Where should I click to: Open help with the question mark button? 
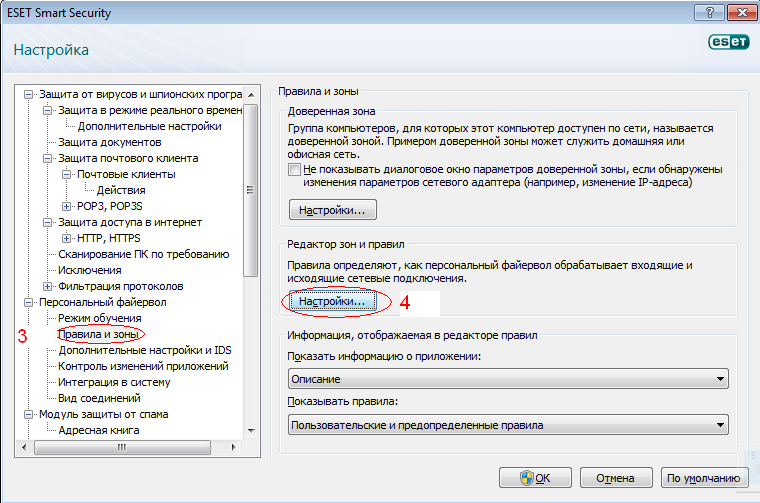pos(710,13)
